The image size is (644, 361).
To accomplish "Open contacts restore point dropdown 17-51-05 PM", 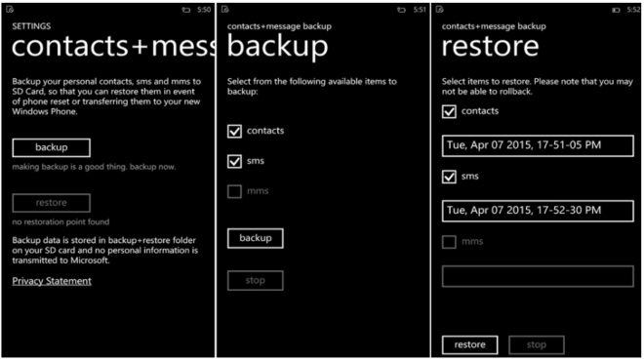I will click(538, 145).
